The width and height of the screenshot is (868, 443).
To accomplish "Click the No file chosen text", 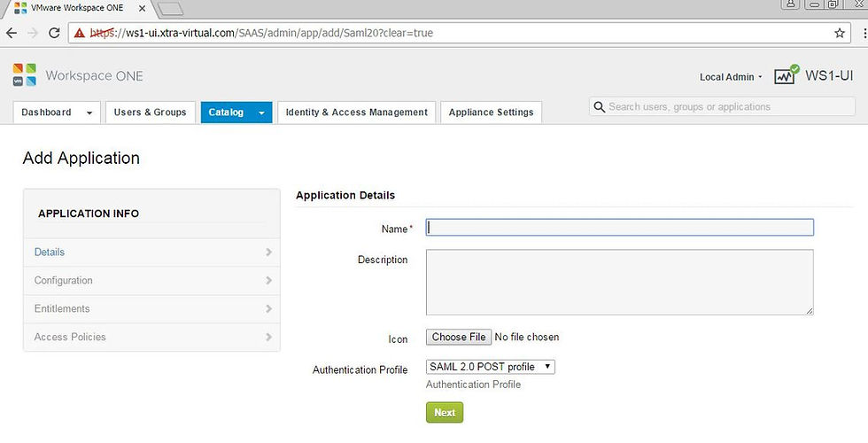I will coord(526,338).
